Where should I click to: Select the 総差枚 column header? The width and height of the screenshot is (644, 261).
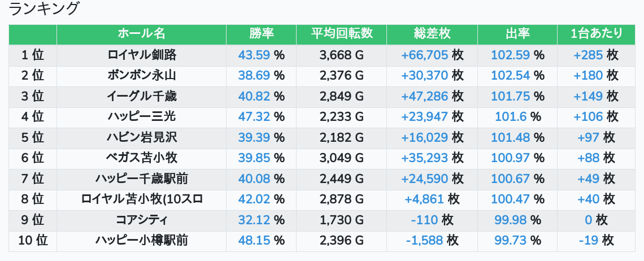click(x=432, y=34)
